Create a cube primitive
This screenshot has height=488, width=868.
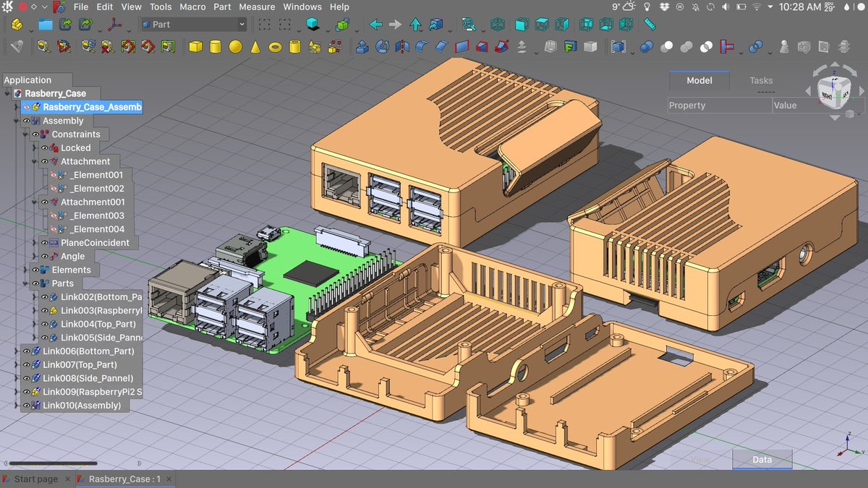(195, 47)
